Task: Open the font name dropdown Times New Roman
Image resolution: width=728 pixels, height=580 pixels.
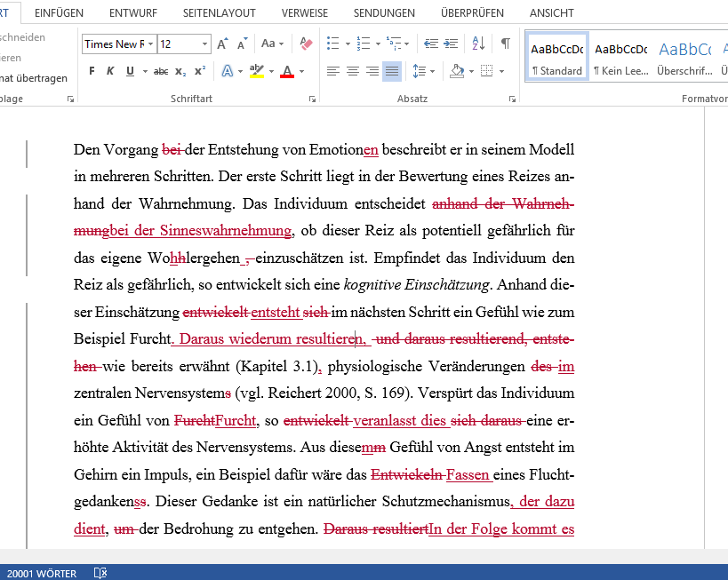Action: [x=151, y=44]
